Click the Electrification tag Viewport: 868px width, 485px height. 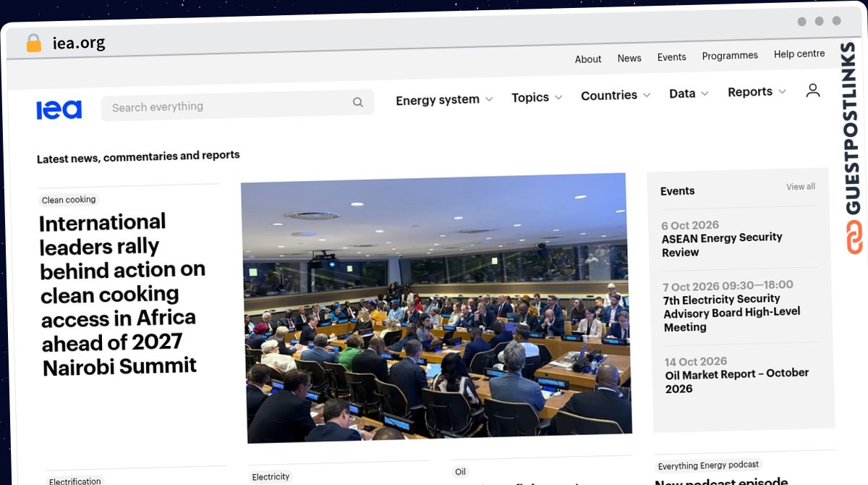75,481
